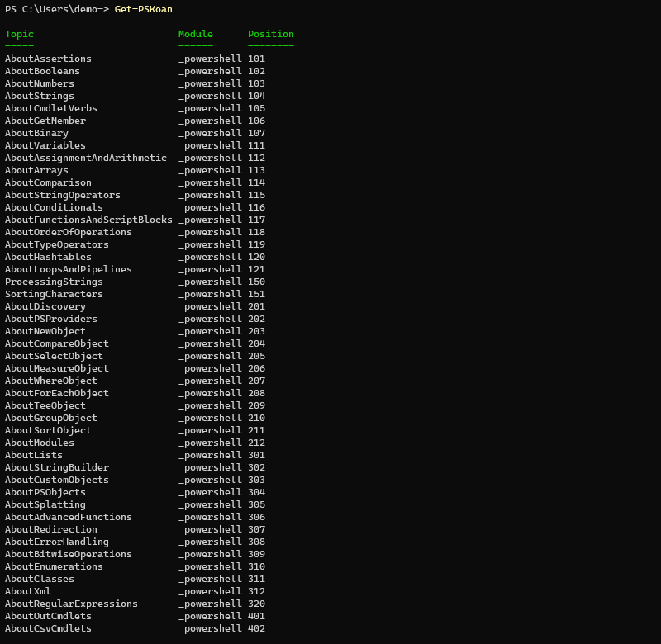
Task: Select the AboutConditionals topic
Action: (54, 207)
